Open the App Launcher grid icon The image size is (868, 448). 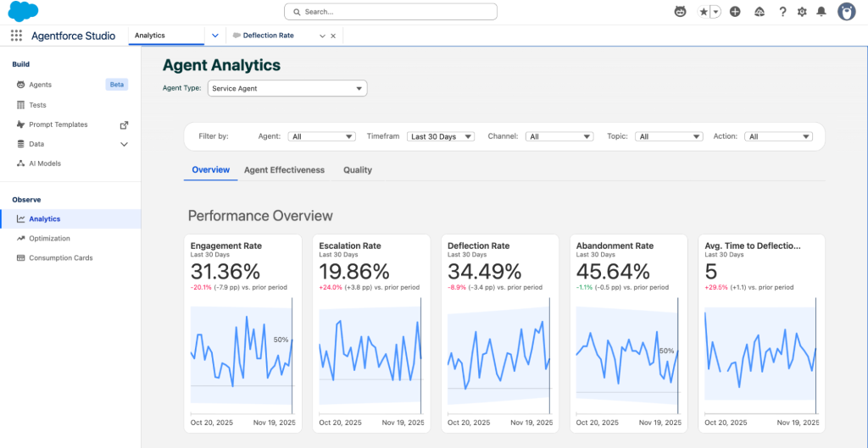pyautogui.click(x=16, y=36)
